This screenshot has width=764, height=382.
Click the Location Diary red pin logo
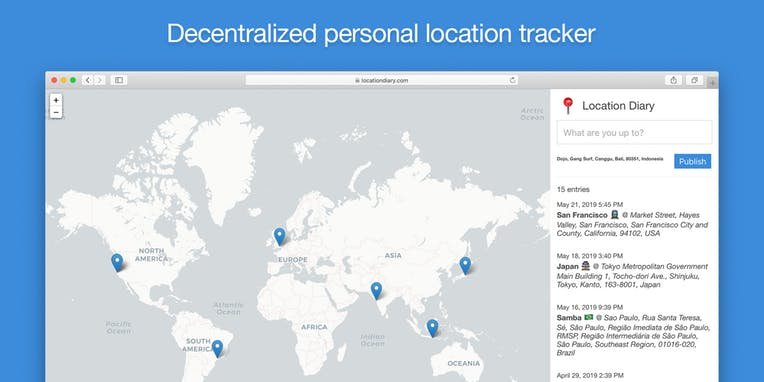click(568, 106)
